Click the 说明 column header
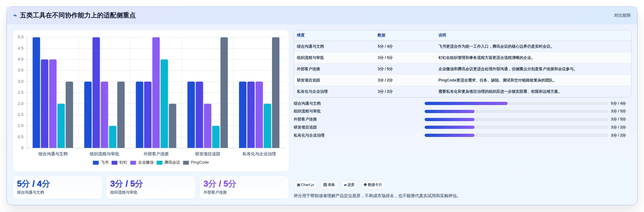The image size is (644, 212). (x=442, y=35)
